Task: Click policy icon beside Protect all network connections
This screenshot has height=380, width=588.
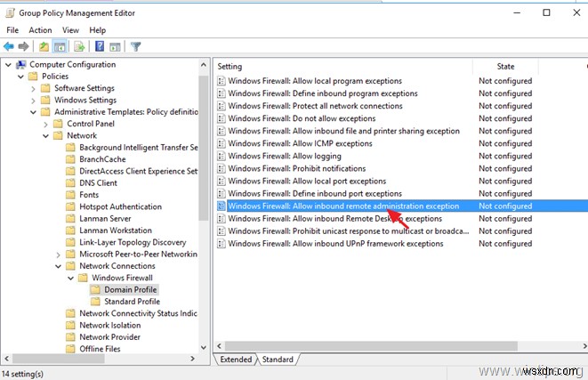Action: [x=222, y=106]
